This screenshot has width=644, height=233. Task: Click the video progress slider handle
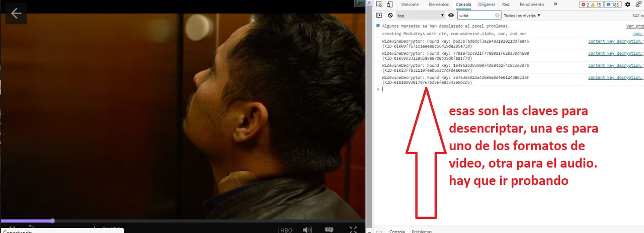[52, 220]
